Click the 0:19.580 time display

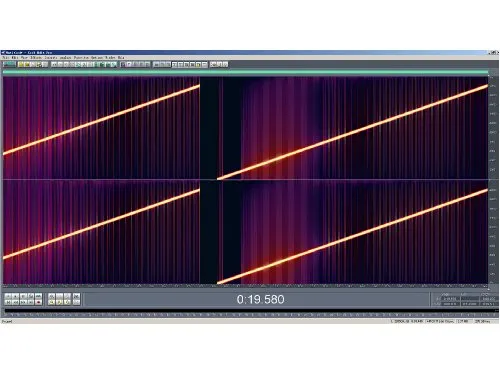pyautogui.click(x=260, y=299)
